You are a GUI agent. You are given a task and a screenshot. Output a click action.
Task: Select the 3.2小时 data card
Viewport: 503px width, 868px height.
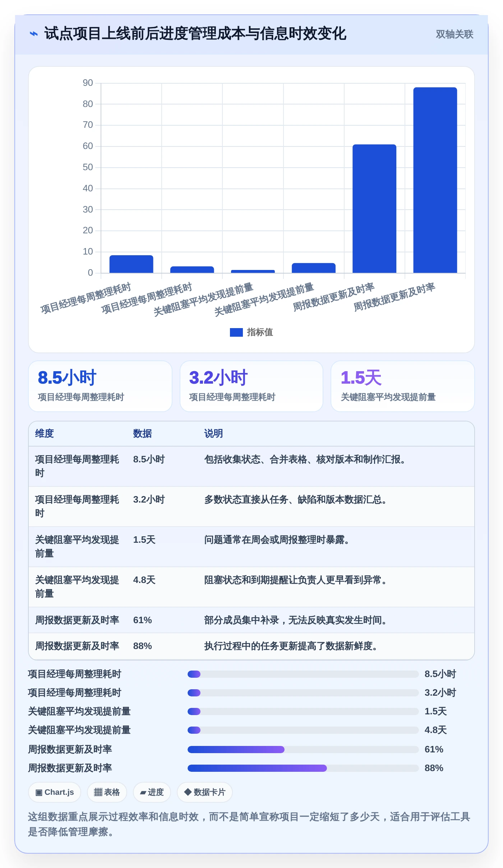(251, 386)
